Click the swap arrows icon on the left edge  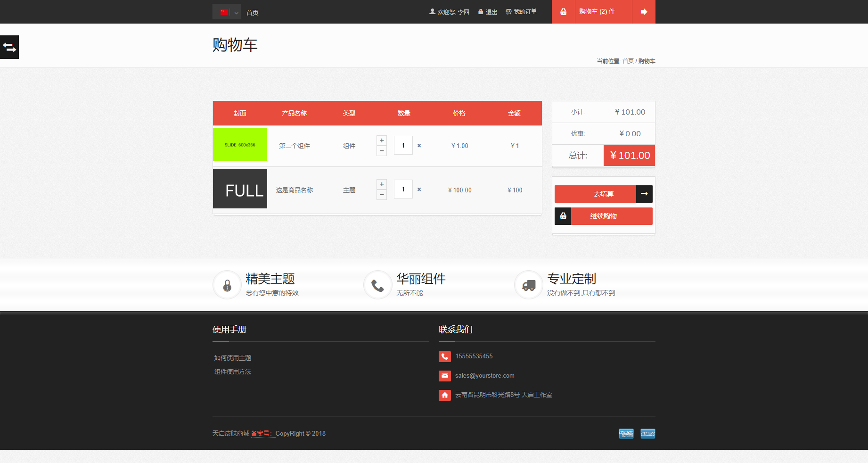pyautogui.click(x=9, y=47)
